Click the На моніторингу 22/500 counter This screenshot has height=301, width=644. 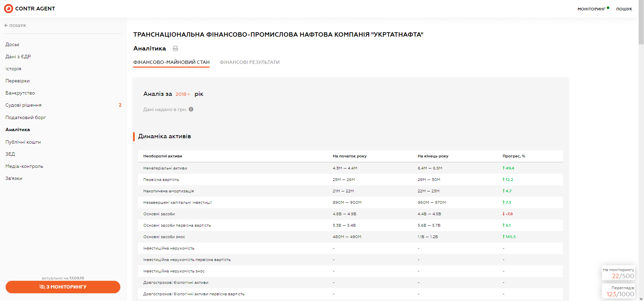(618, 273)
